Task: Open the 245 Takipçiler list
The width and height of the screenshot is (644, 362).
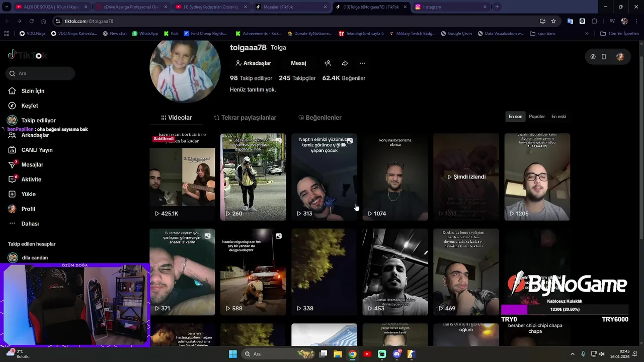Action: coord(297,78)
